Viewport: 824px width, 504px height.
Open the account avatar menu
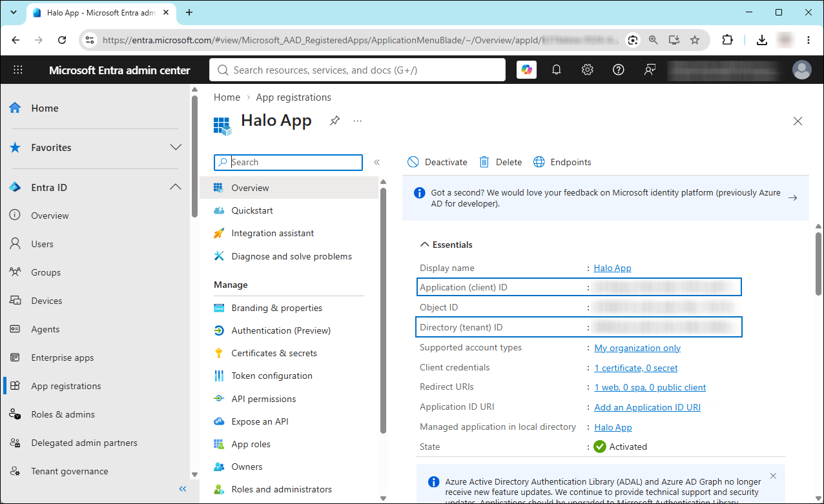[802, 70]
